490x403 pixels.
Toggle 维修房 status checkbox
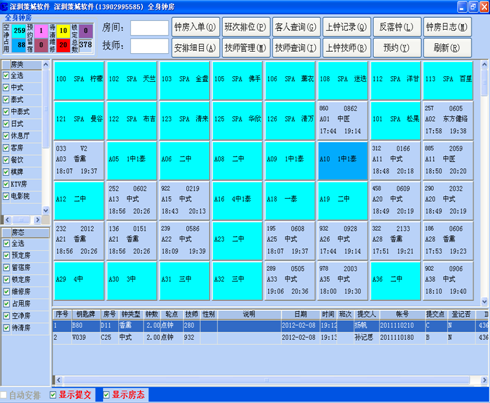(x=6, y=292)
